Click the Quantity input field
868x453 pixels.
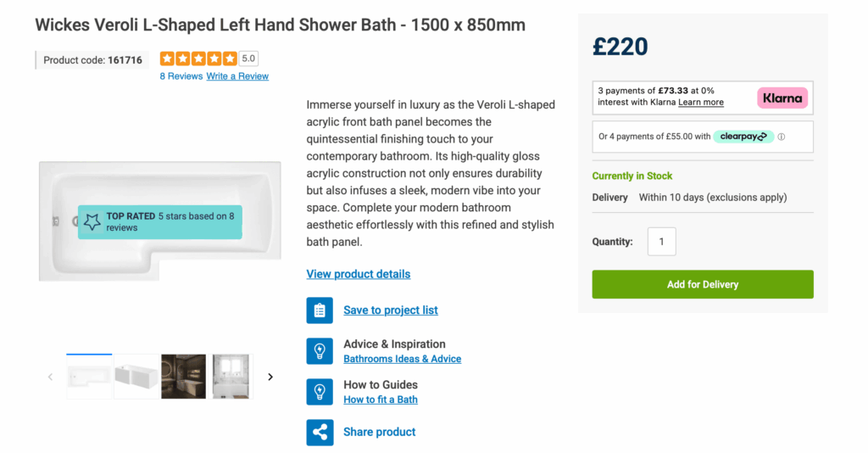[661, 242]
